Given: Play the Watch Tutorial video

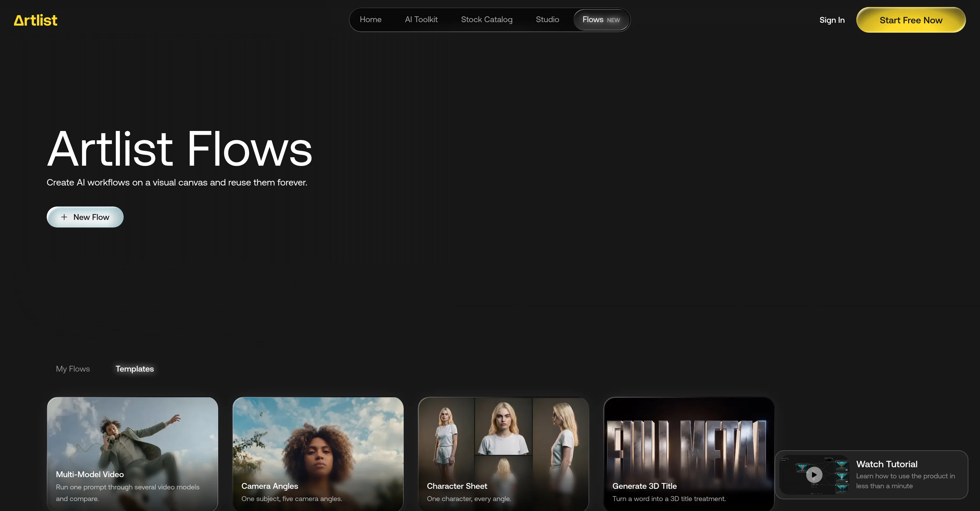Looking at the screenshot, I should click(814, 475).
